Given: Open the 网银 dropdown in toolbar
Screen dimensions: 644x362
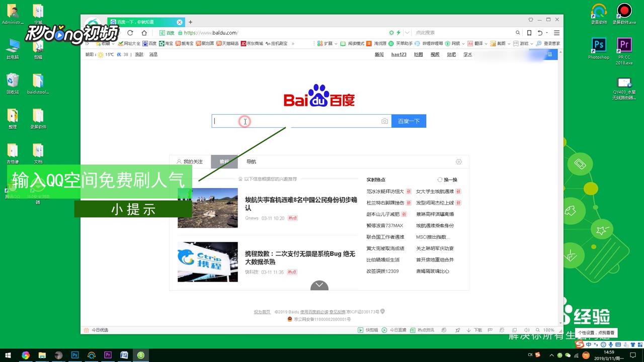Looking at the screenshot, I should [x=455, y=44].
